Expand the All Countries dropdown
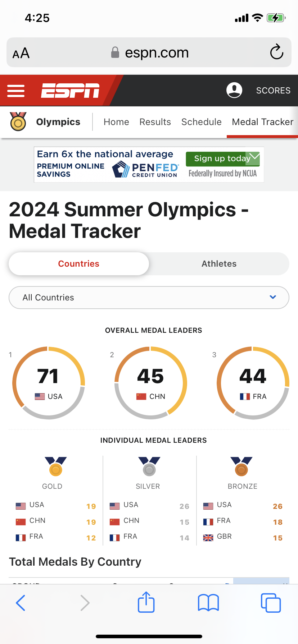Viewport: 298px width, 644px height. pyautogui.click(x=149, y=298)
